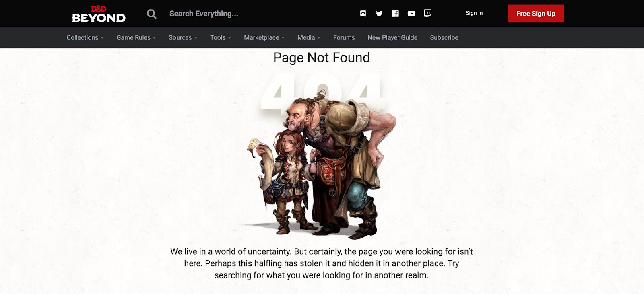The image size is (644, 294).
Task: Expand the Marketplace menu
Action: pyautogui.click(x=264, y=37)
